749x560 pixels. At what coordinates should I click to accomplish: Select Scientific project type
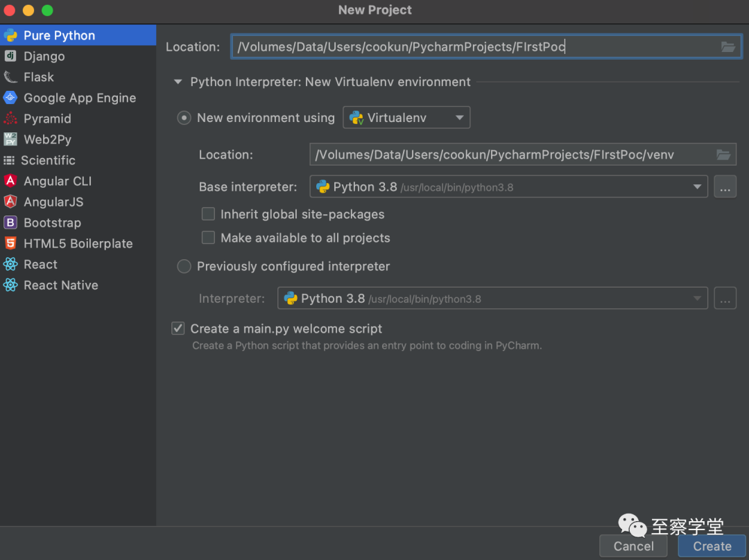(48, 160)
